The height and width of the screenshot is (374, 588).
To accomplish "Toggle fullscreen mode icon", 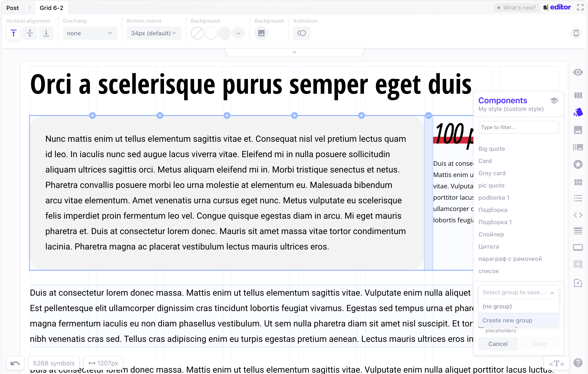I will (x=581, y=7).
